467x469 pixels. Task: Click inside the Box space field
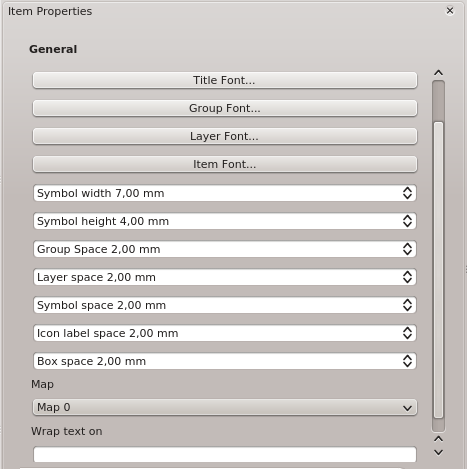tap(217, 361)
